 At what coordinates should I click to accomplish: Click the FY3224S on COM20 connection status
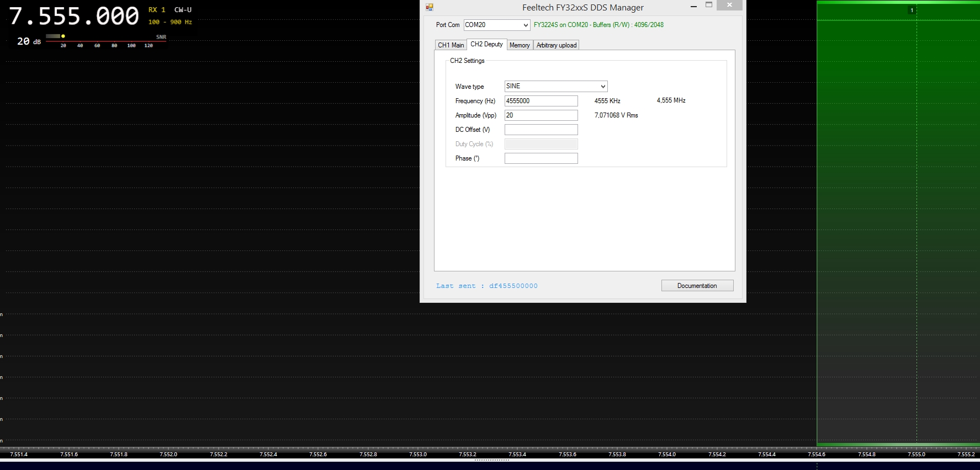point(598,25)
